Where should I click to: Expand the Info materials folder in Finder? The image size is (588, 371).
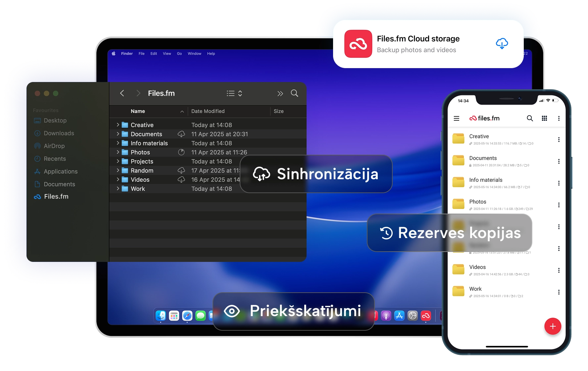coord(118,143)
